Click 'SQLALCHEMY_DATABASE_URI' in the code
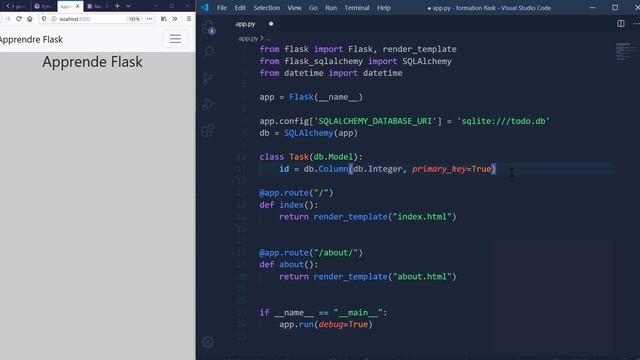 [375, 121]
